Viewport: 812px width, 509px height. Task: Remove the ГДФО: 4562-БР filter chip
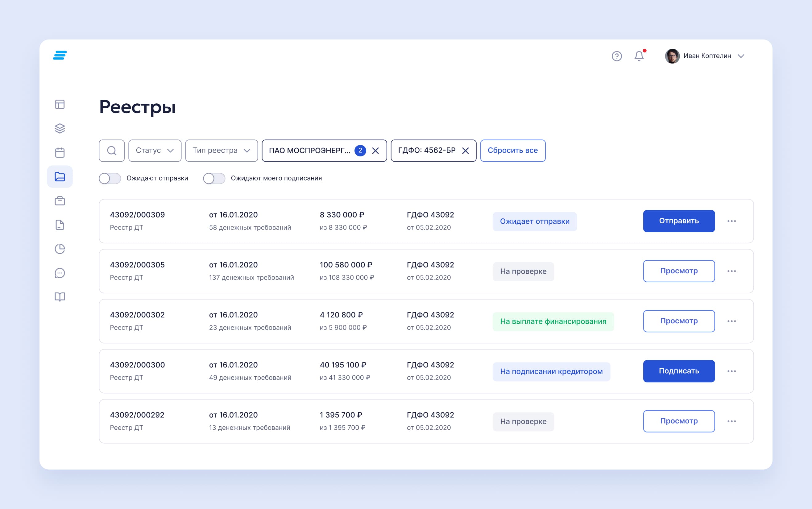point(465,151)
